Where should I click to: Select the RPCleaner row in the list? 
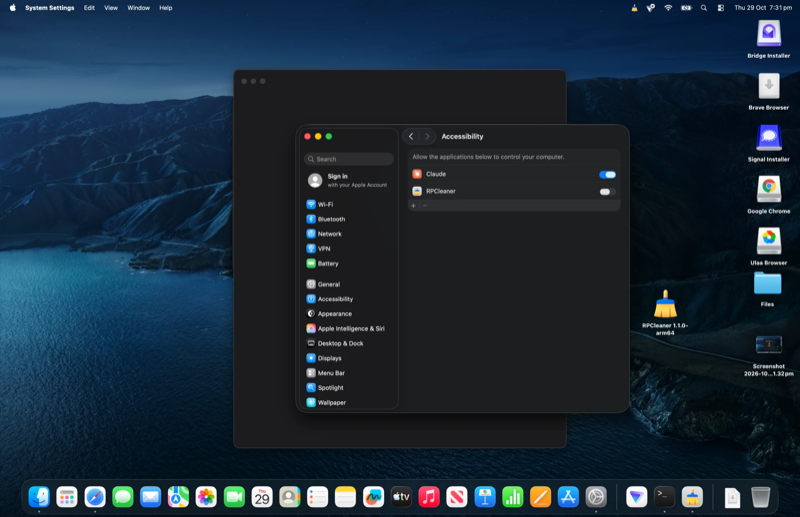click(x=514, y=191)
